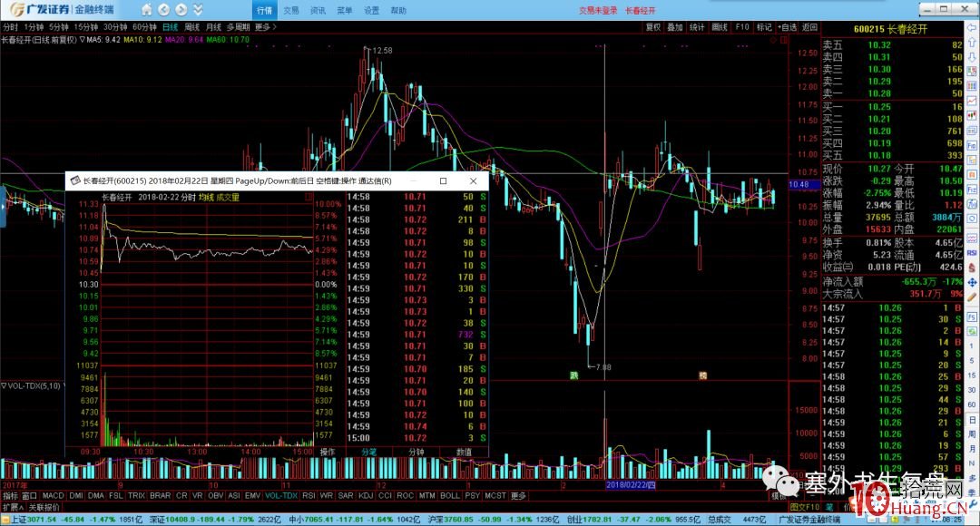Switch chart to 60分钟 period
This screenshot has width=980, height=526.
point(144,27)
